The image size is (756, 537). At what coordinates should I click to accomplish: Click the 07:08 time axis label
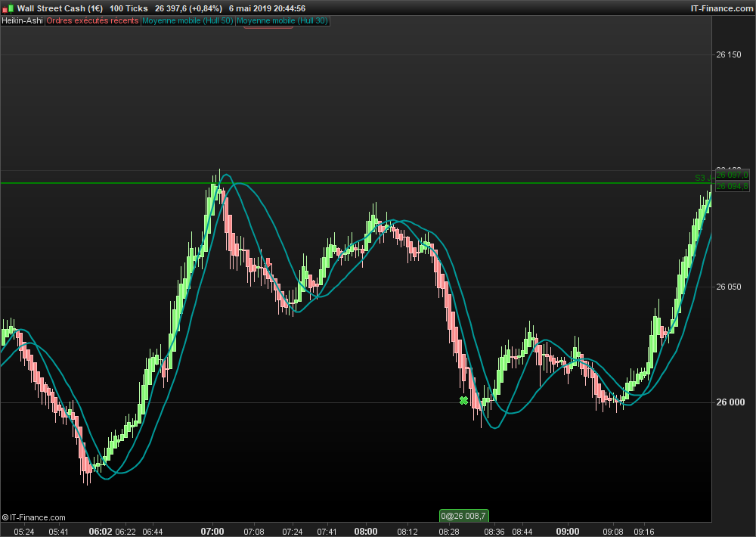click(253, 532)
